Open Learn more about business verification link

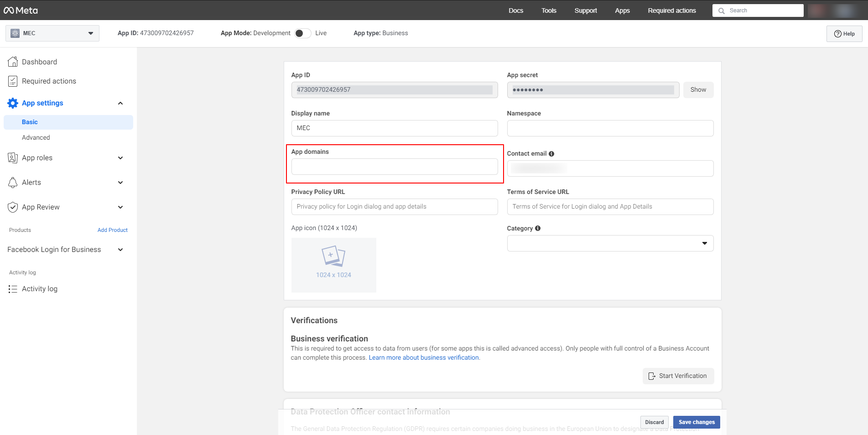pyautogui.click(x=424, y=358)
